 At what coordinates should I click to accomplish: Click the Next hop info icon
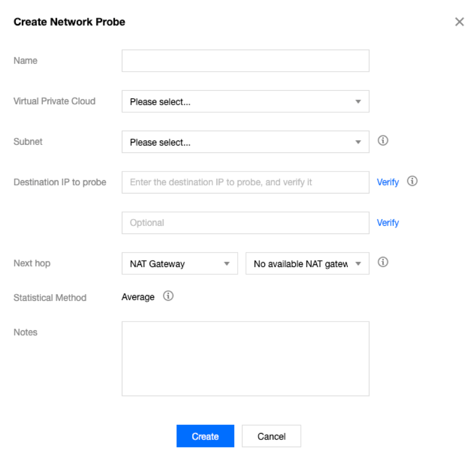[383, 262]
